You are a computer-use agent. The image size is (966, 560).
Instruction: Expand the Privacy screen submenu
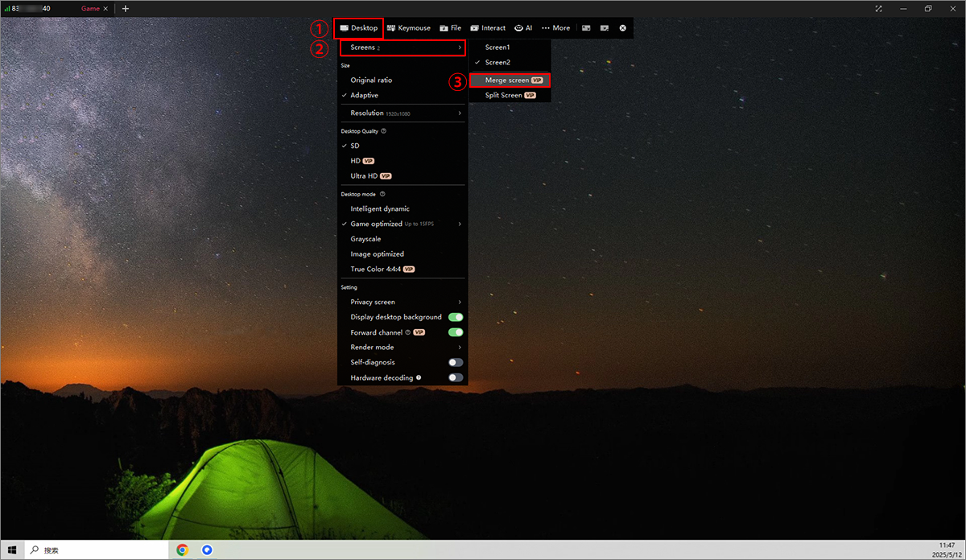click(x=402, y=302)
